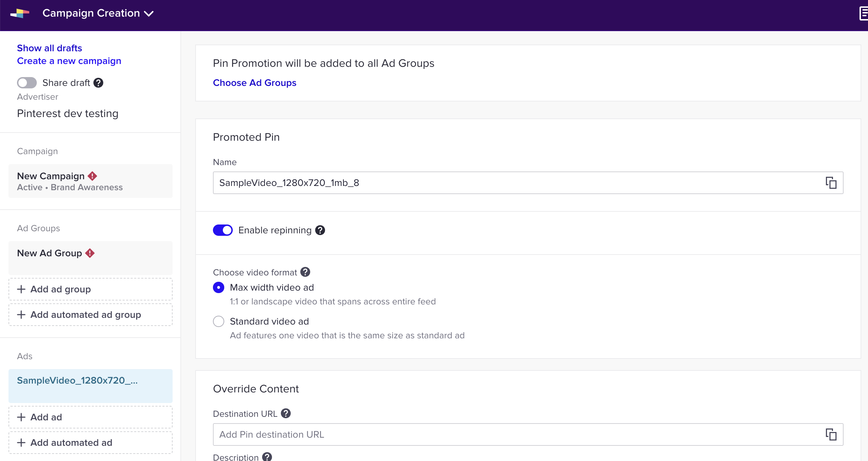Viewport: 868px width, 461px height.
Task: Copy the Name field value icon
Action: coord(831,183)
